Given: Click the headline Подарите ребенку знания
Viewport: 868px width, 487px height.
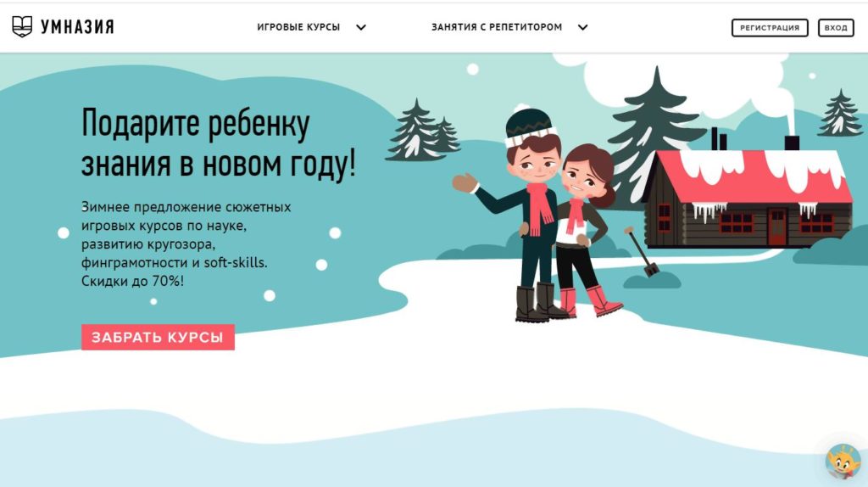Looking at the screenshot, I should click(x=219, y=143).
